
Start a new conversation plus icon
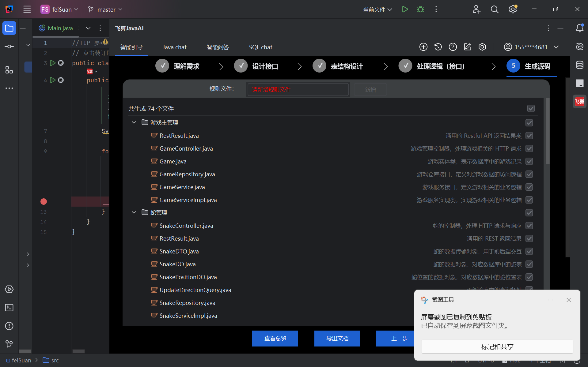click(x=423, y=47)
